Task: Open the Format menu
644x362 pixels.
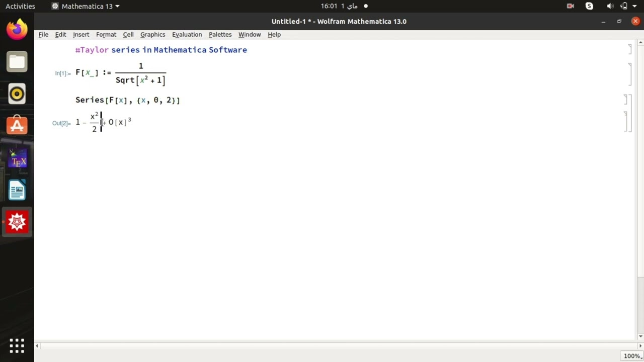Action: [x=106, y=34]
